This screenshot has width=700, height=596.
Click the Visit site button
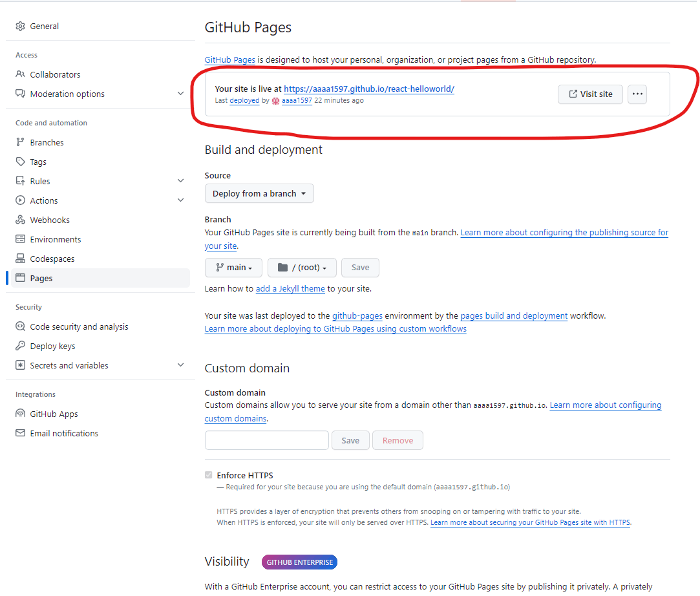[x=590, y=94]
